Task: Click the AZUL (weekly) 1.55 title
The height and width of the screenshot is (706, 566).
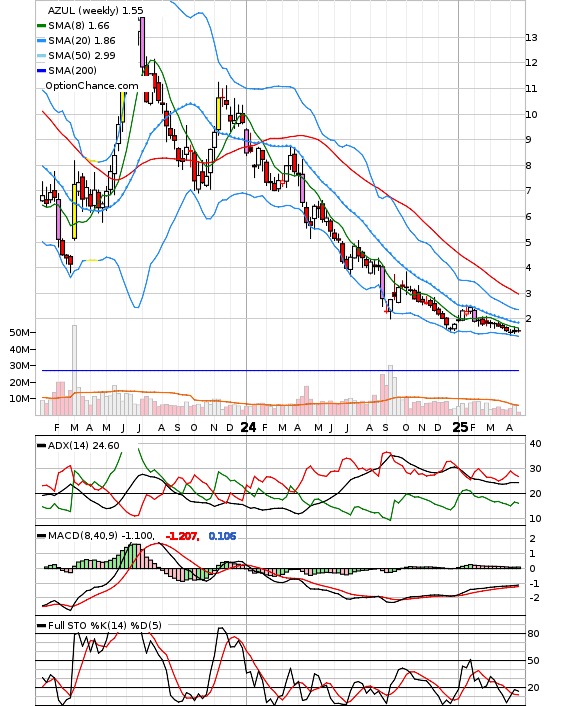Action: pyautogui.click(x=95, y=10)
